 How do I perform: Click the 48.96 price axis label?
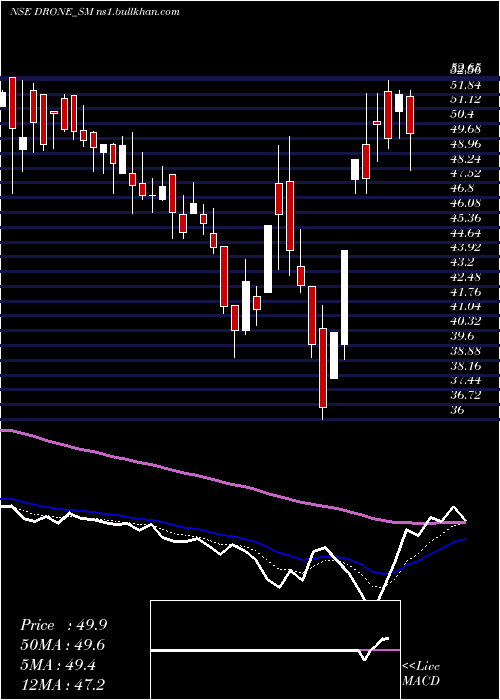click(x=466, y=144)
